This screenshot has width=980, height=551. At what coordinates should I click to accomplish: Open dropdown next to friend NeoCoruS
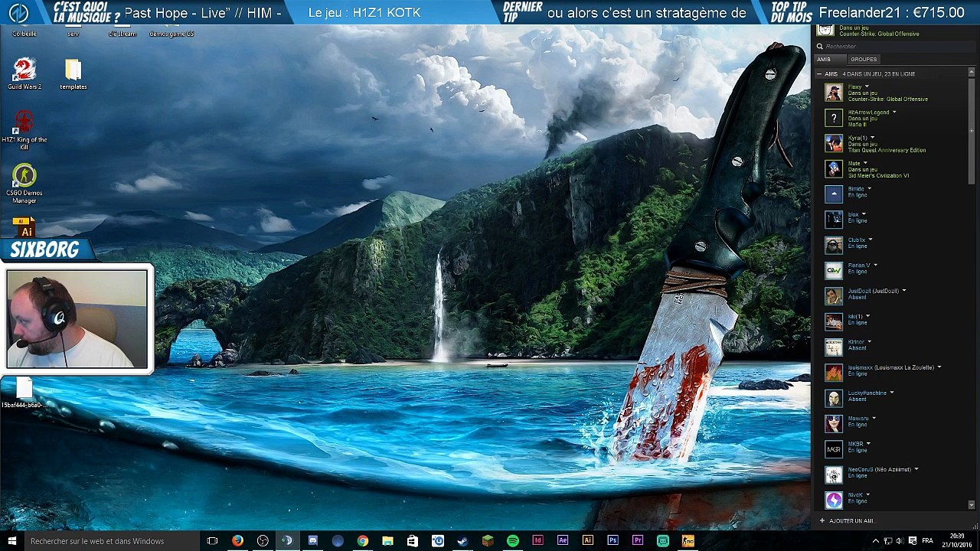click(916, 469)
